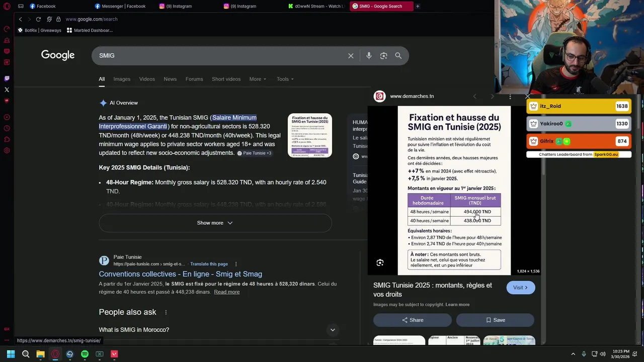Select the News search tab
The width and height of the screenshot is (644, 362).
point(170,79)
